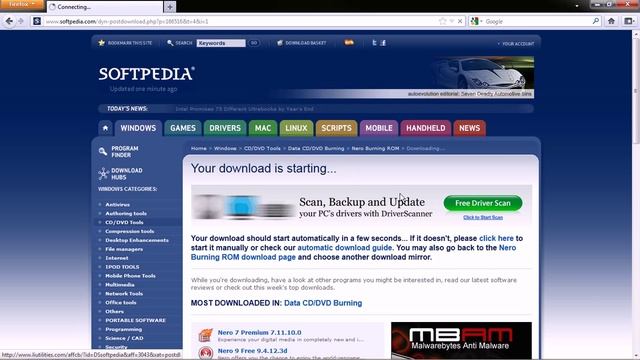Open the Mobile Phone Tools category

[x=130, y=276]
